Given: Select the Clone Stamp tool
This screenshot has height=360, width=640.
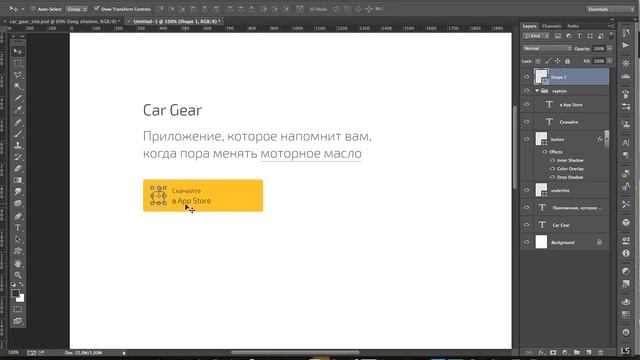Looking at the screenshot, I should click(x=18, y=145).
